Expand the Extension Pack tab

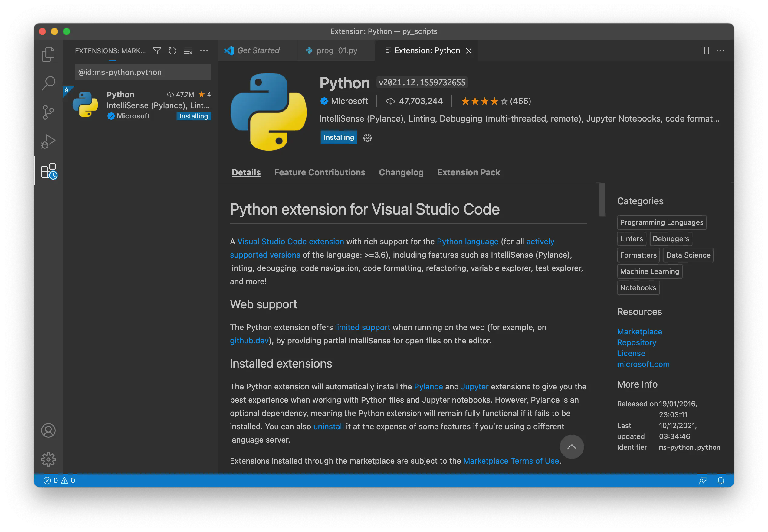(x=469, y=172)
